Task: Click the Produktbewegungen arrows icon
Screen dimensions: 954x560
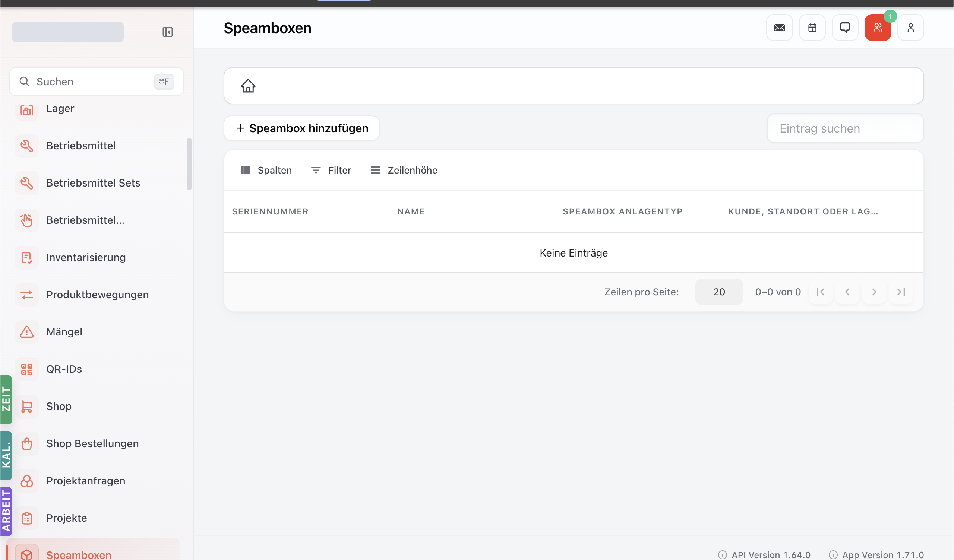Action: tap(26, 295)
